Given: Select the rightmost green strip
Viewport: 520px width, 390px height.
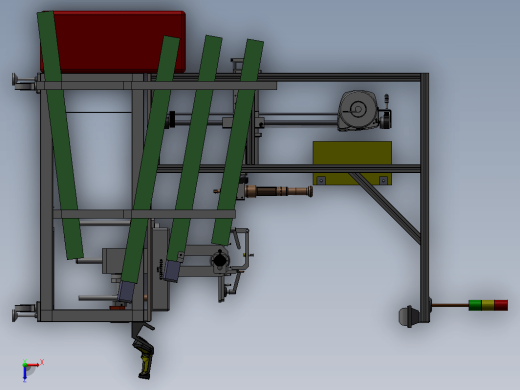Looking at the screenshot, I should click(x=238, y=142).
